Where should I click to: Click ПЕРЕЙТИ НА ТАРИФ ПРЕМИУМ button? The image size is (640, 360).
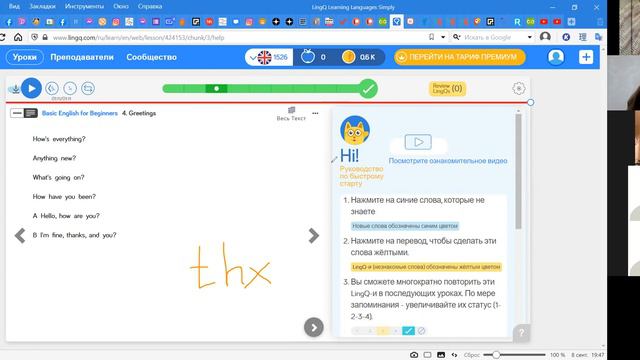coord(460,57)
